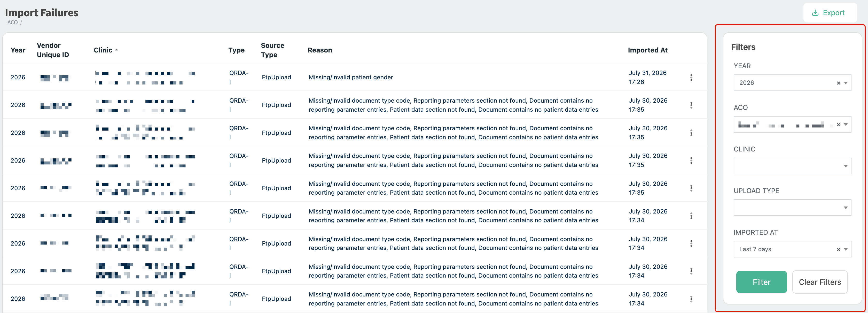Open the UPLOAD TYPE filter dropdown
The height and width of the screenshot is (313, 868).
[x=792, y=208]
